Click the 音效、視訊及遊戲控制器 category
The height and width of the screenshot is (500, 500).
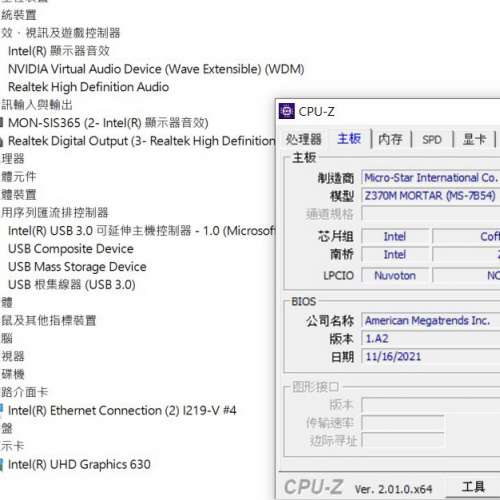coord(60,33)
